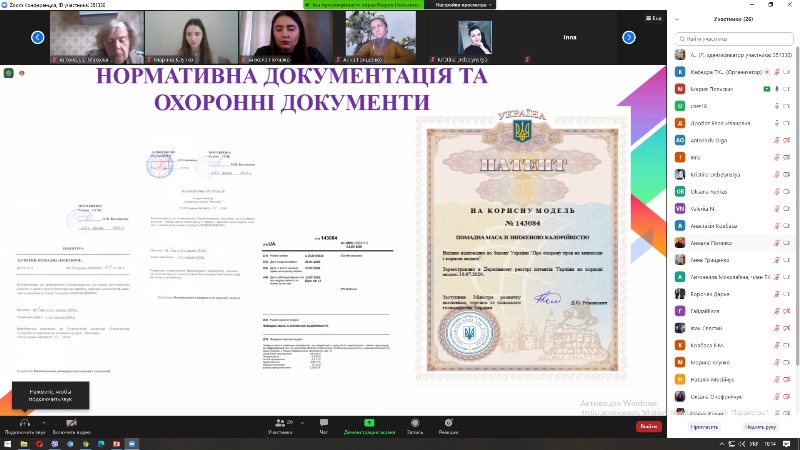This screenshot has width=800, height=450.
Task: Click Гайдай Валя video off icon
Action: point(787,311)
